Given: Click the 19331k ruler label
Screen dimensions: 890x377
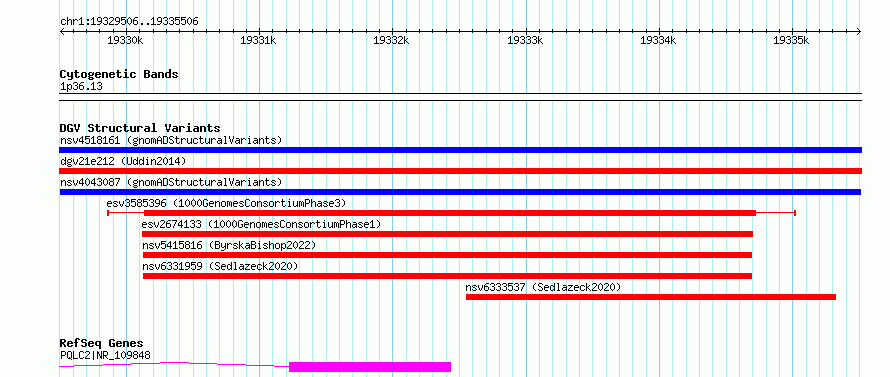Looking at the screenshot, I should point(258,40).
